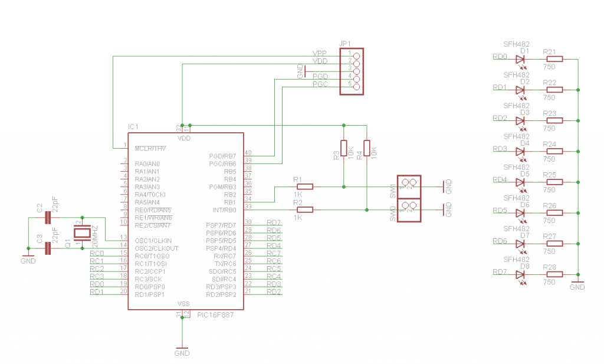Click wire junction dot above R3
Screen dimensions: 604x364
(344, 125)
